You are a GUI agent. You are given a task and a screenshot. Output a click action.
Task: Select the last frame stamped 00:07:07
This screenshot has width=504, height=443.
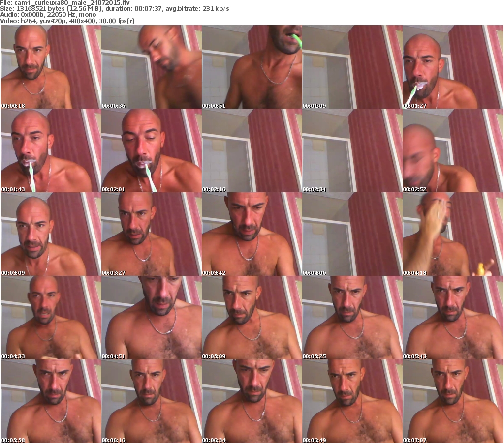453,401
